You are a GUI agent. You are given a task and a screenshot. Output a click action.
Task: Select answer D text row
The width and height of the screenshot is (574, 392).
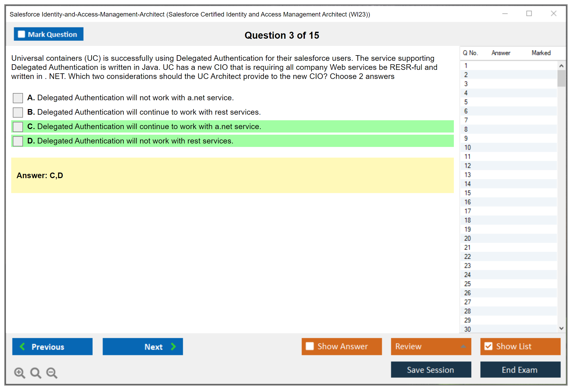[135, 141]
